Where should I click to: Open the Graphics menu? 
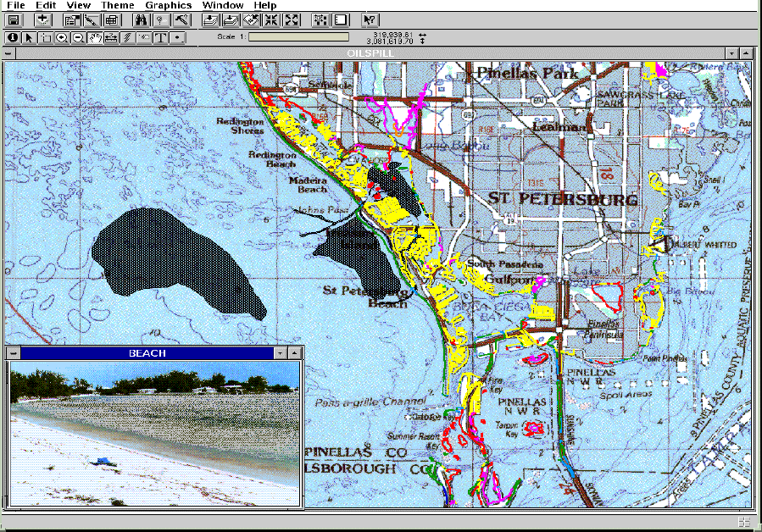(168, 5)
